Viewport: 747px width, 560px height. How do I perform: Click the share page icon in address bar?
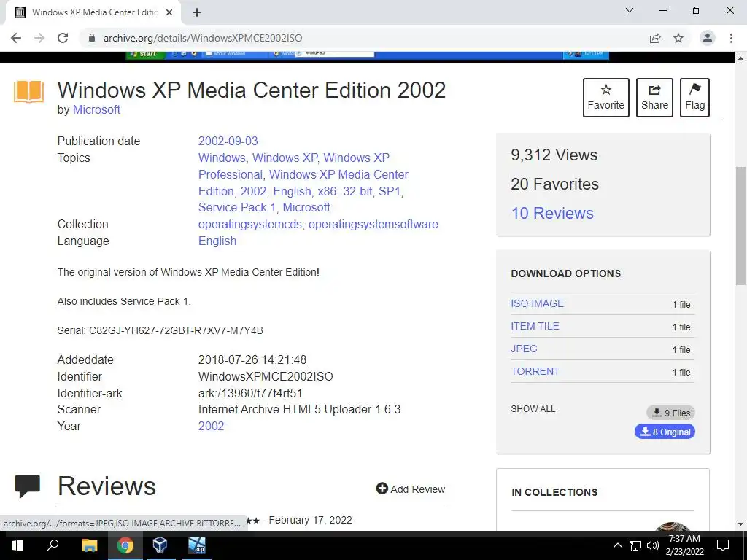655,38
